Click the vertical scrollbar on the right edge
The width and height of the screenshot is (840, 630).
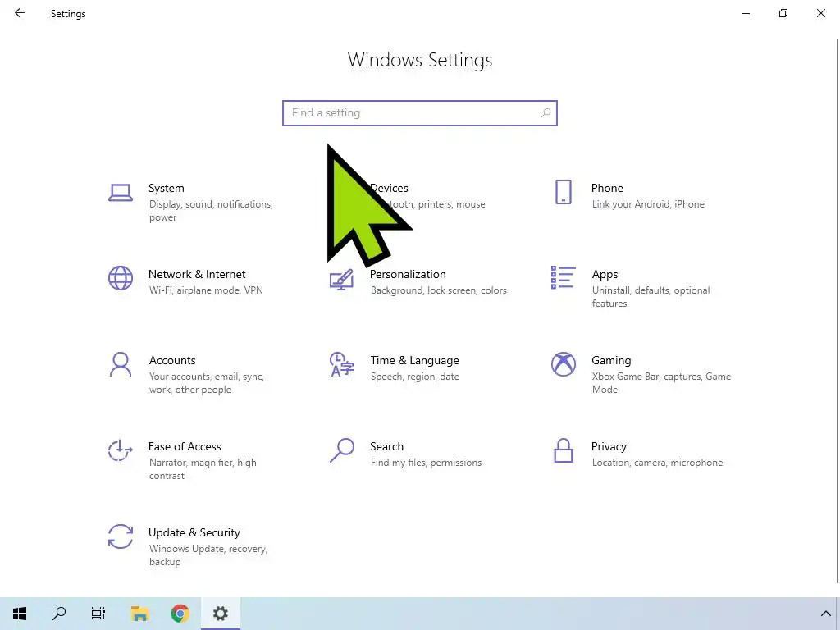click(x=838, y=311)
